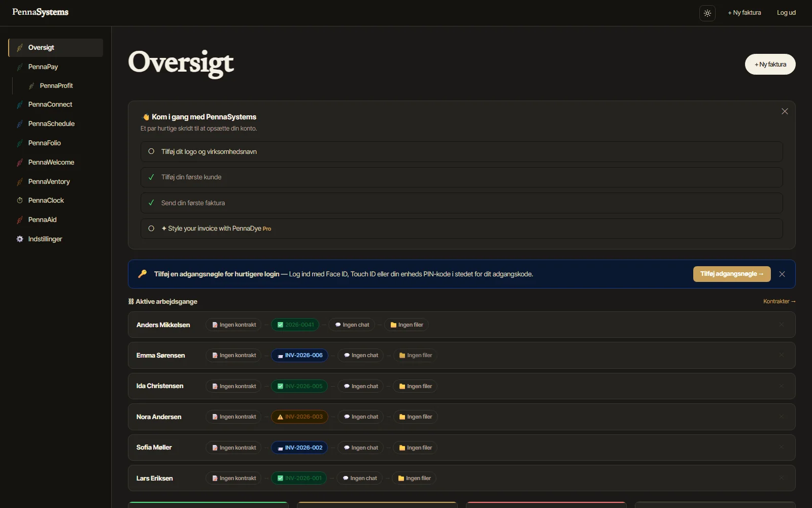This screenshot has width=812, height=508.
Task: Click Ida Christensen's name
Action: point(160,386)
